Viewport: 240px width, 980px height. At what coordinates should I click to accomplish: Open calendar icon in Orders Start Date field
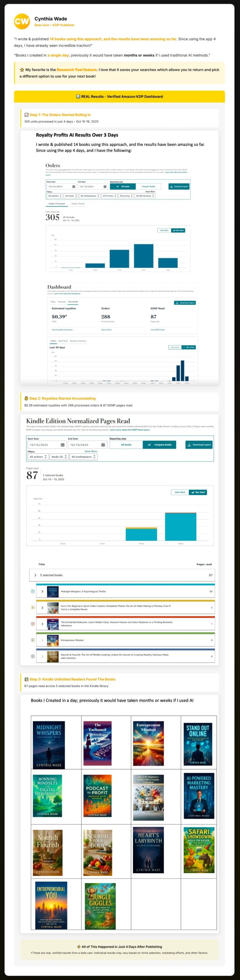(x=74, y=186)
